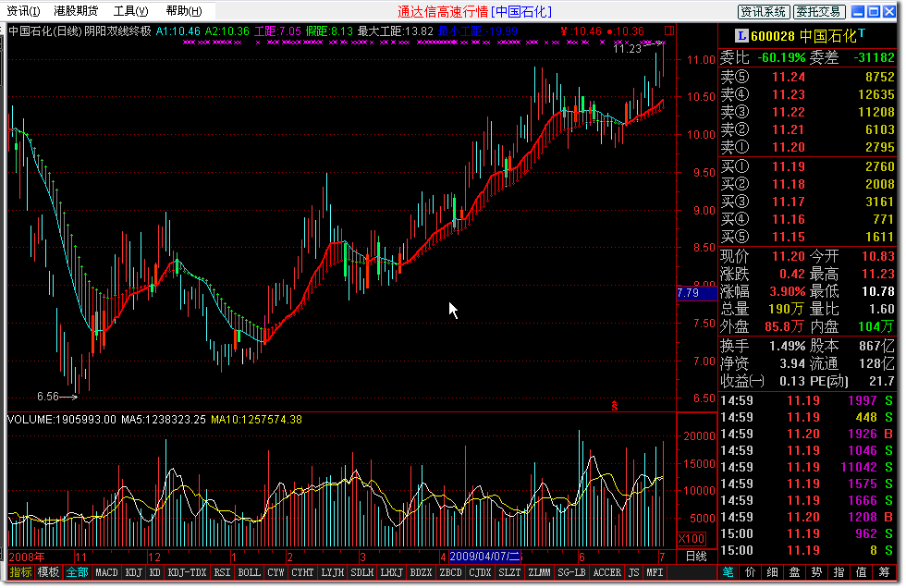This screenshot has width=906, height=588.
Task: Click the L marker beside 600028
Action: click(741, 36)
